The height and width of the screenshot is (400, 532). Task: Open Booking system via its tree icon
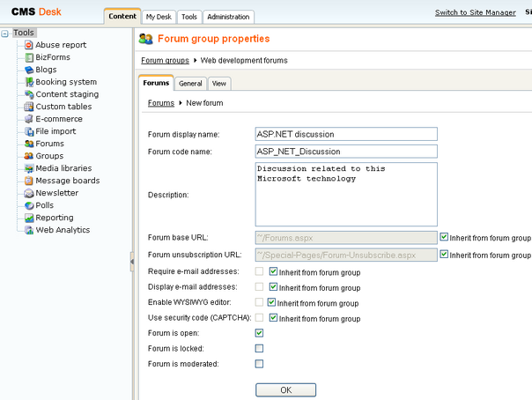[29, 82]
